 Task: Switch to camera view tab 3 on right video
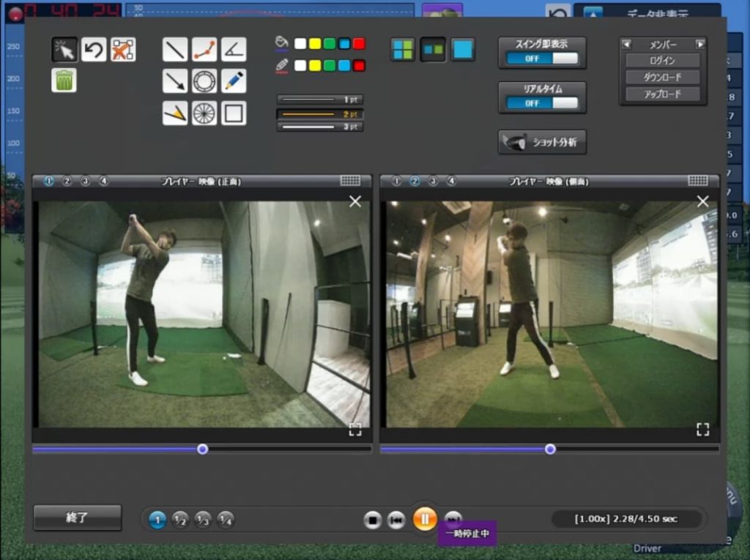434,179
